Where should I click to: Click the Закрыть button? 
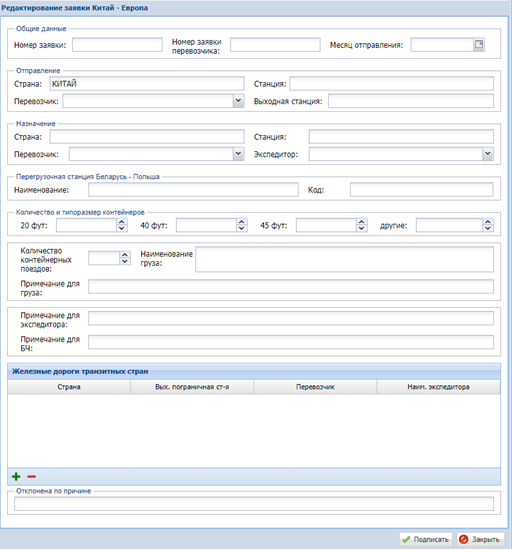pyautogui.click(x=480, y=539)
